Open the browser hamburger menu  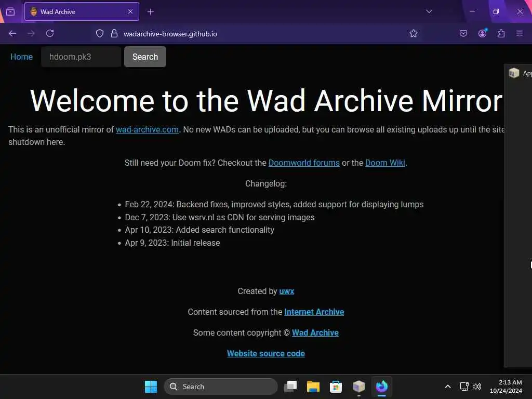(x=520, y=33)
